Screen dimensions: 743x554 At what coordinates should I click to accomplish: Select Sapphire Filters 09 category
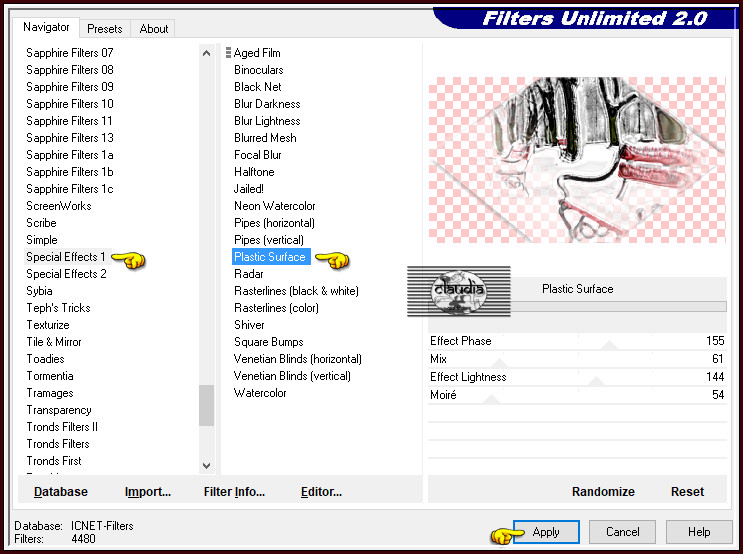[x=70, y=87]
